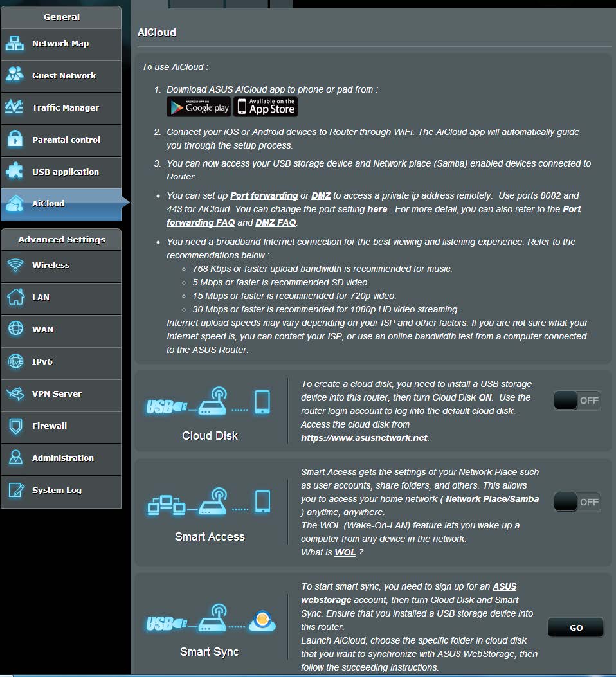Click the System Log pencil icon

pyautogui.click(x=16, y=490)
